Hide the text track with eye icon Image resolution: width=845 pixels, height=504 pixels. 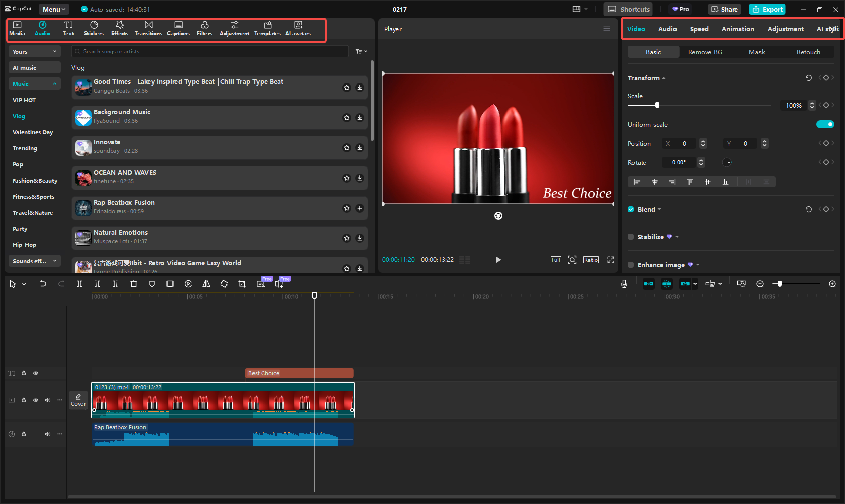point(36,373)
